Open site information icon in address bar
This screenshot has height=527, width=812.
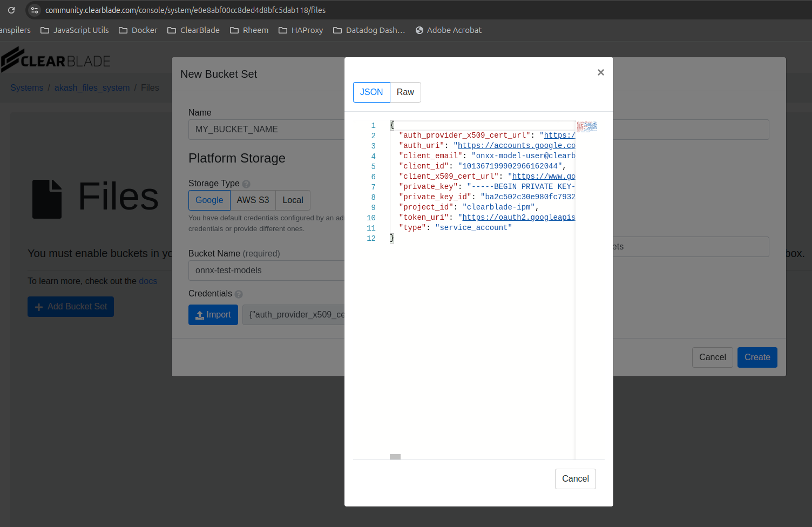point(35,10)
